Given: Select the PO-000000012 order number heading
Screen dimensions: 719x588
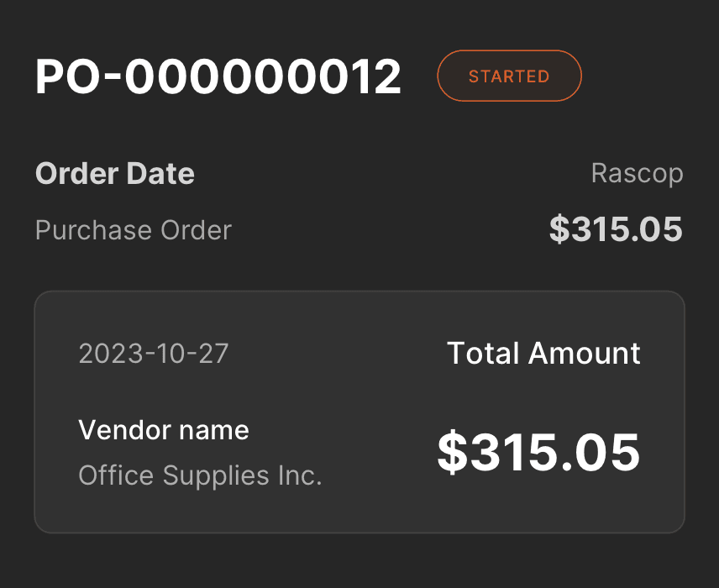Looking at the screenshot, I should coord(218,77).
